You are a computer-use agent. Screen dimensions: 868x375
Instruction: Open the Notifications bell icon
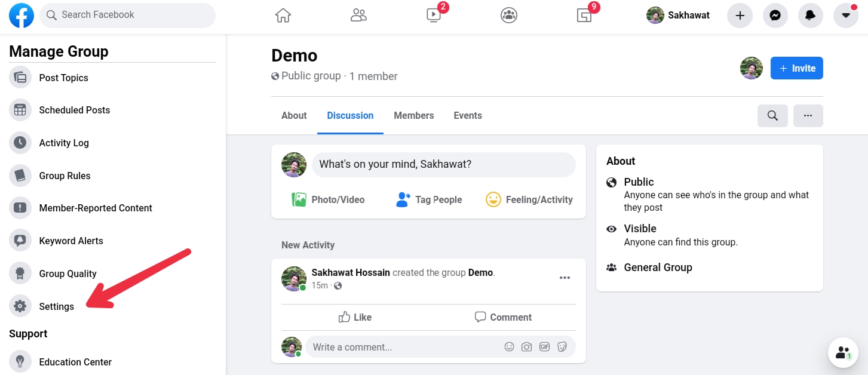pos(811,16)
